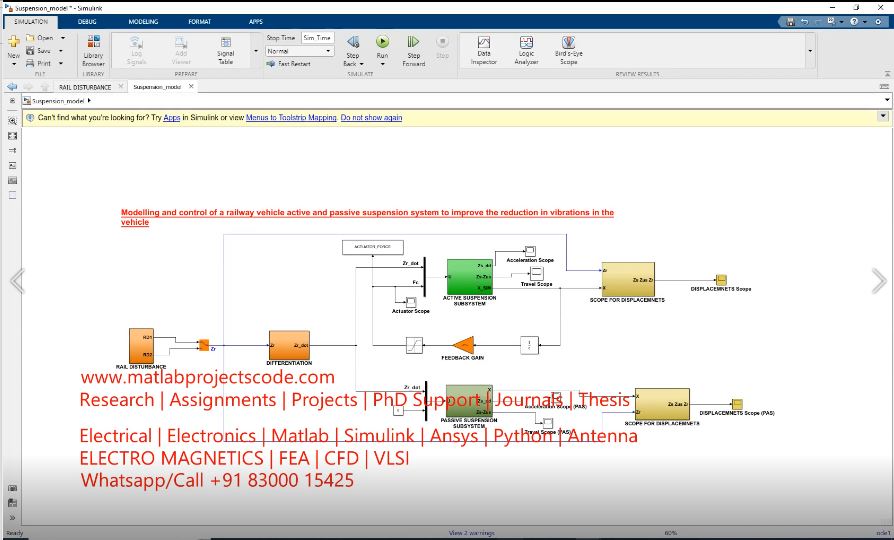The image size is (894, 540).
Task: Open Bird's-Eye Scope
Action: (x=568, y=50)
